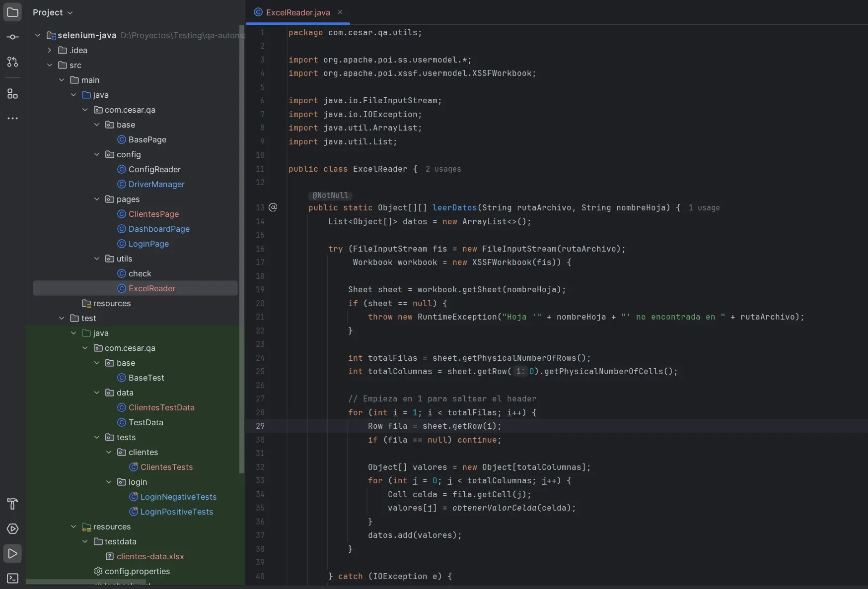This screenshot has width=868, height=589.
Task: Click the @NotNull annotation gutter icon
Action: pyautogui.click(x=273, y=207)
